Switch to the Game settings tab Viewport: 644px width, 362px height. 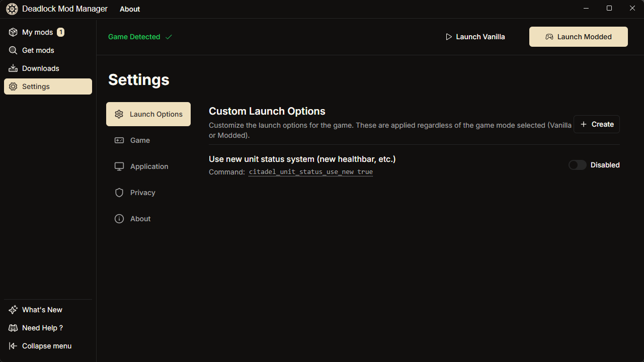(x=140, y=140)
